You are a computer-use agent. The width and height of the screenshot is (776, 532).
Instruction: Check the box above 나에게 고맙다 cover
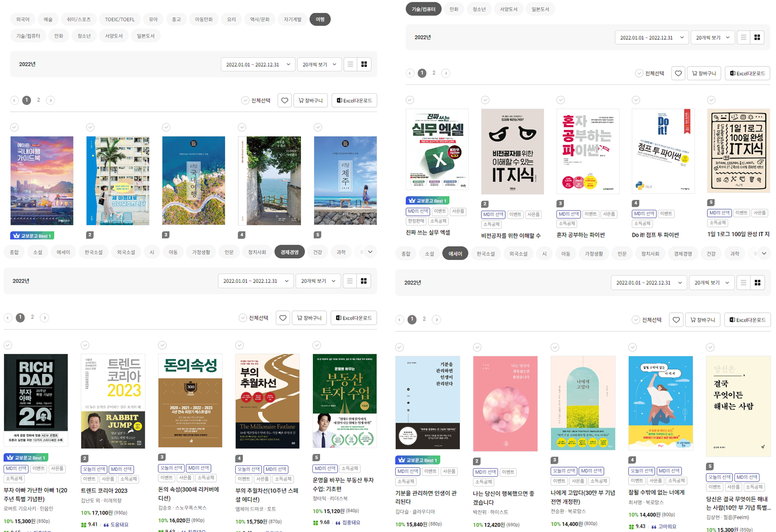[x=555, y=347]
